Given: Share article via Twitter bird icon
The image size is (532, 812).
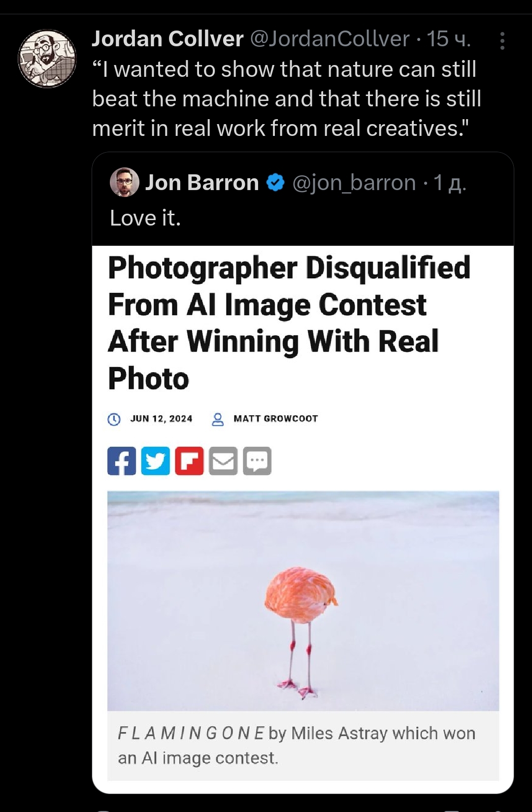Looking at the screenshot, I should tap(156, 461).
